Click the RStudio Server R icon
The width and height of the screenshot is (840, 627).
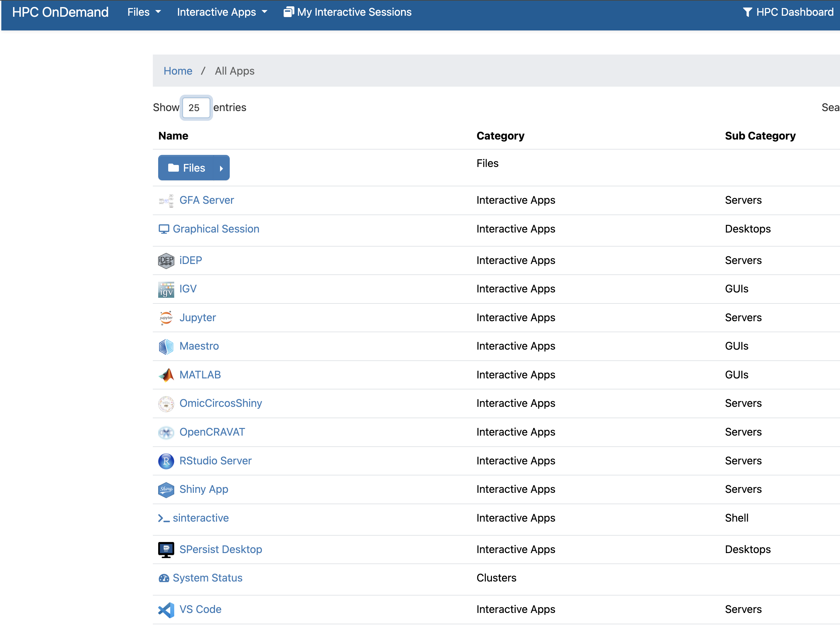[x=166, y=461]
